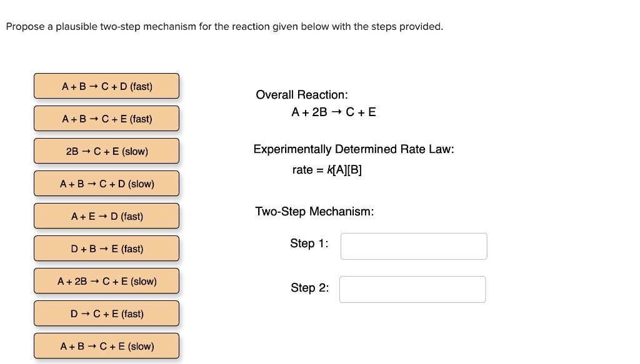Click the overall equation 'A + 2B → C + E' without a rate label
Viewport: 640px width, 364px height.
(x=334, y=112)
